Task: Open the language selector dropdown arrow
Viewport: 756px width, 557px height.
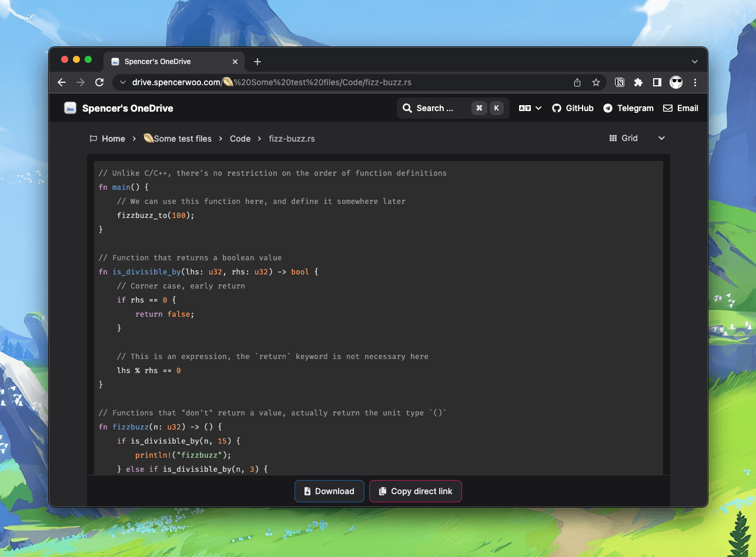Action: tap(537, 108)
